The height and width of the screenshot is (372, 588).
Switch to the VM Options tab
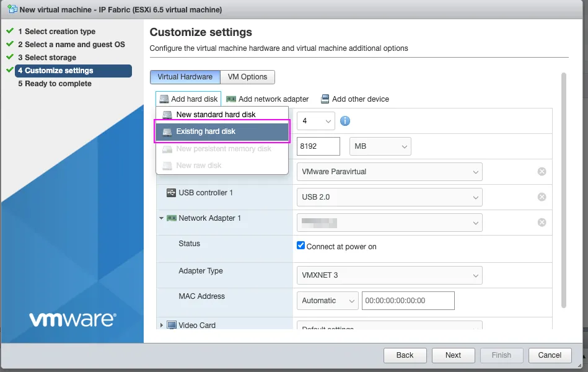coord(247,77)
